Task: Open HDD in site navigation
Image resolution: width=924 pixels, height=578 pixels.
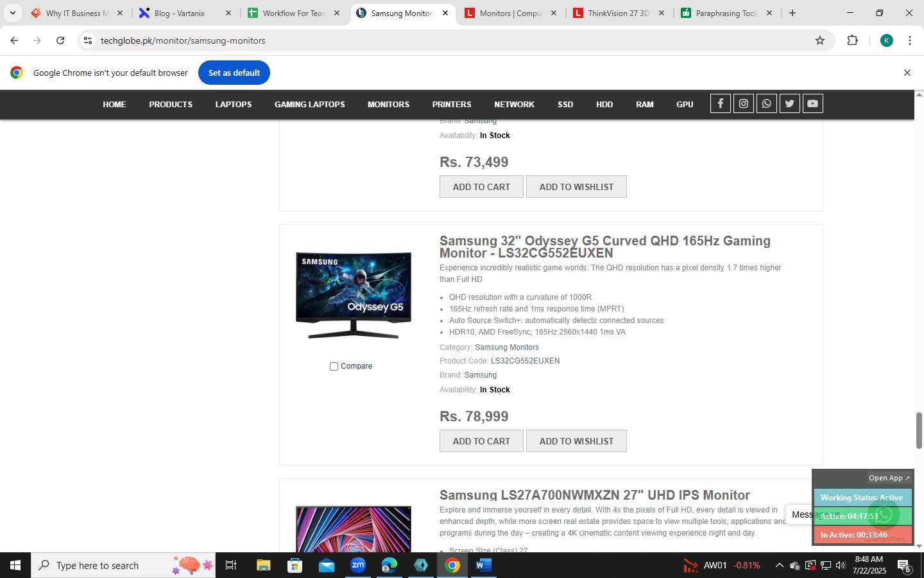Action: pos(604,104)
